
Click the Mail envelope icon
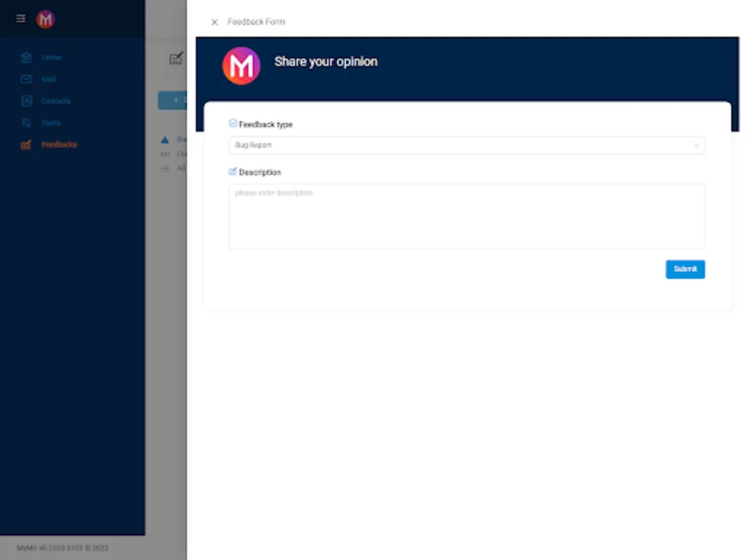click(x=26, y=79)
